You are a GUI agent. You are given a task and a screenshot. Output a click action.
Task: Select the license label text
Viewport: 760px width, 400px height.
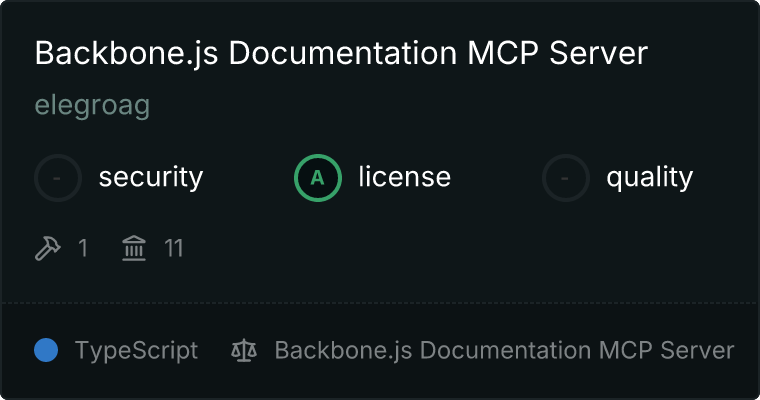405,176
